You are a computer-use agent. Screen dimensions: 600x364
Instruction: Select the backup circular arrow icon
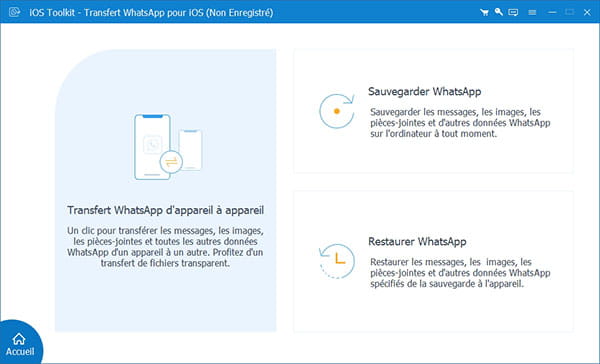337,111
